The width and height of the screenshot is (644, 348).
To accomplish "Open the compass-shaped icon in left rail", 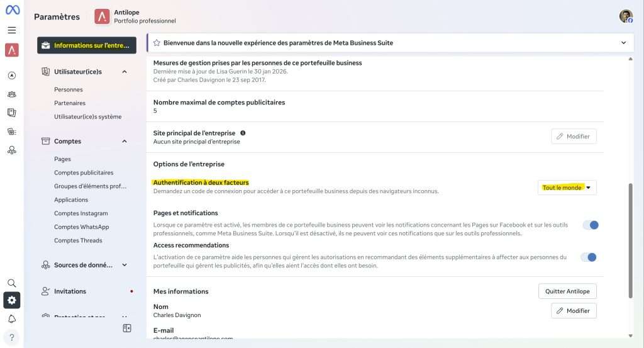I will point(12,76).
